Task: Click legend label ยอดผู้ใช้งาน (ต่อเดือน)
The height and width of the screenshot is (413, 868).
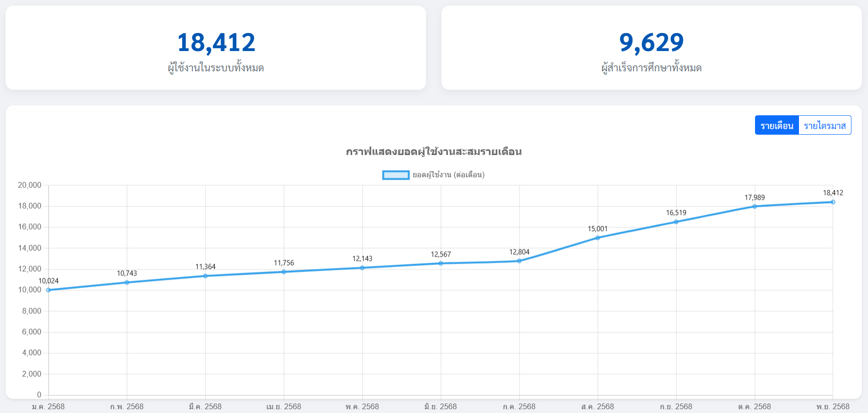Action: 448,175
